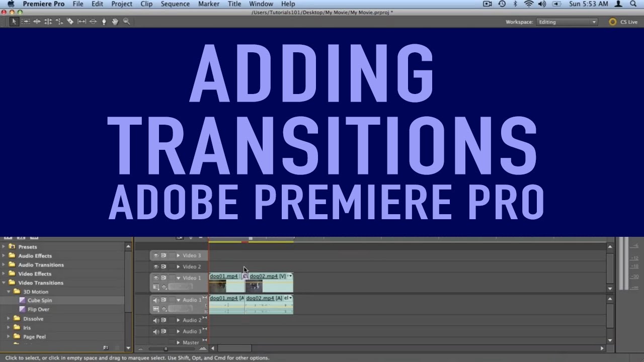Collapse the Video Transitions folder
Image resolution: width=644 pixels, height=362 pixels.
coord(4,283)
